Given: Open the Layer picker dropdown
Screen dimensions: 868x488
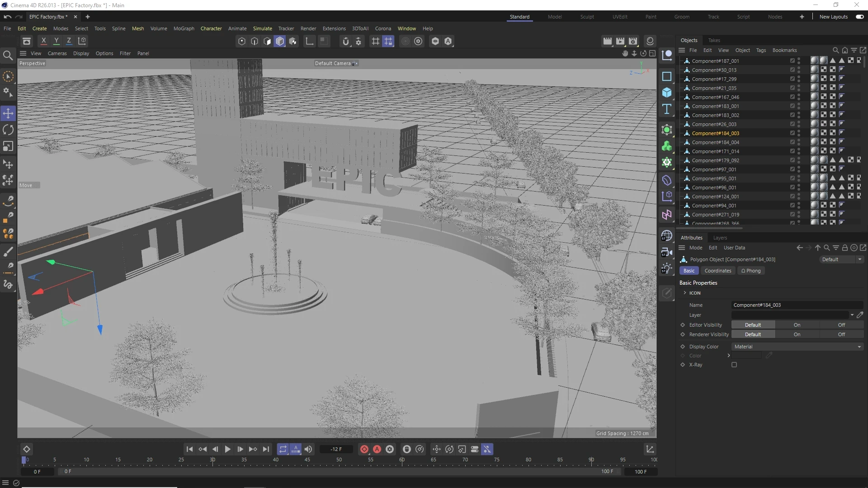Looking at the screenshot, I should tap(852, 315).
